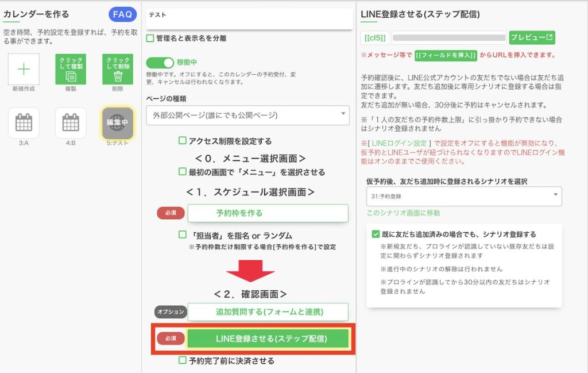Screen dimensions: 588x373
Task: Open the ページの種類 dropdown
Action: pyautogui.click(x=247, y=116)
